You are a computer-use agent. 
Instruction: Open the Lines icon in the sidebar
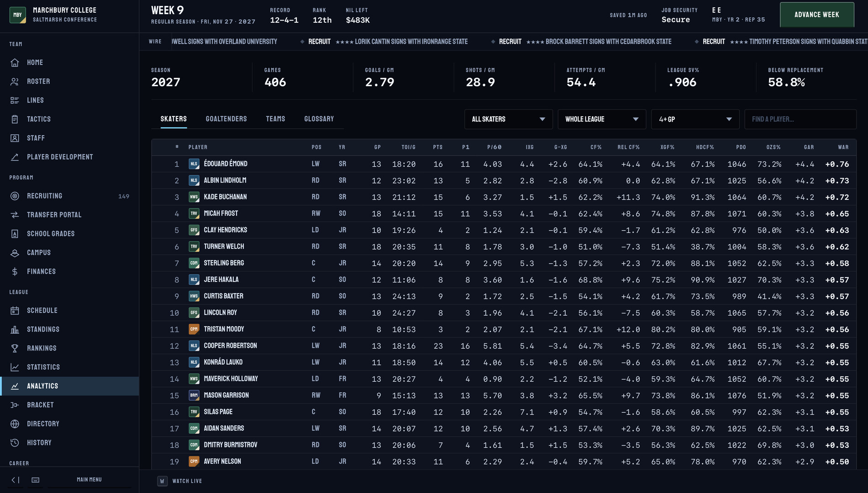[15, 100]
